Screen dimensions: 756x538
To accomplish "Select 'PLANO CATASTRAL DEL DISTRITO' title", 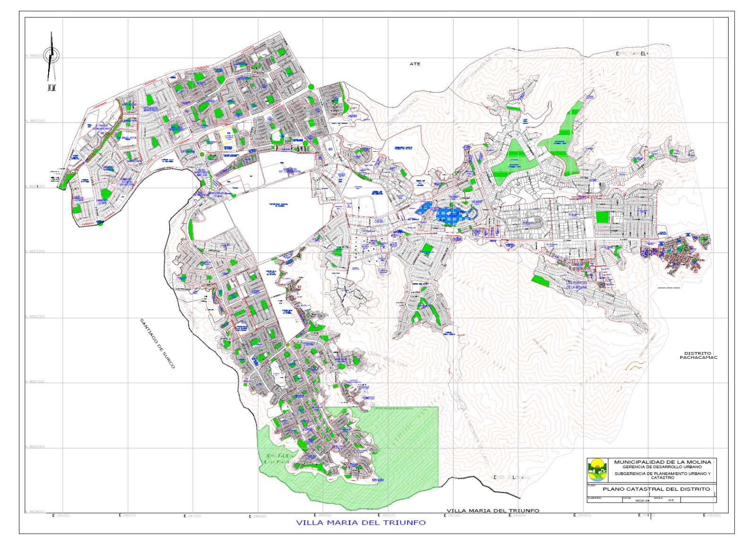I will tap(656, 489).
